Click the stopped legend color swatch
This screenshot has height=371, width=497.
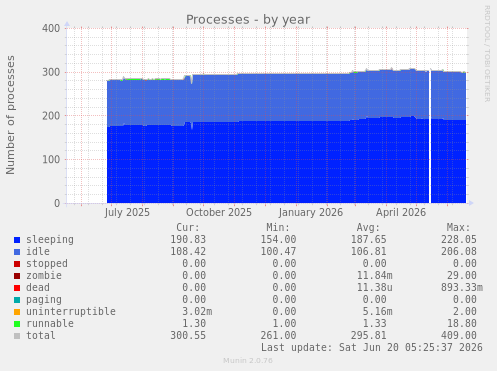point(17,264)
